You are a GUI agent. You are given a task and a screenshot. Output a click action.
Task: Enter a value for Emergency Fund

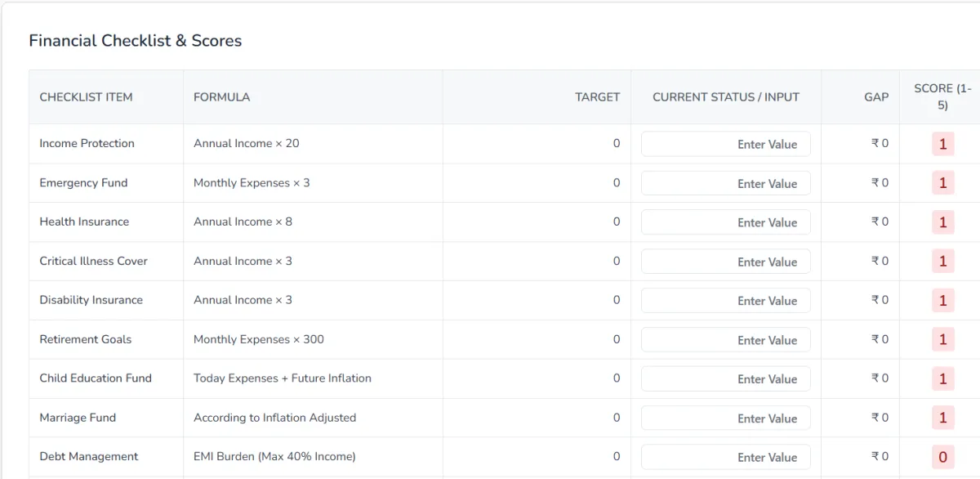pos(725,183)
